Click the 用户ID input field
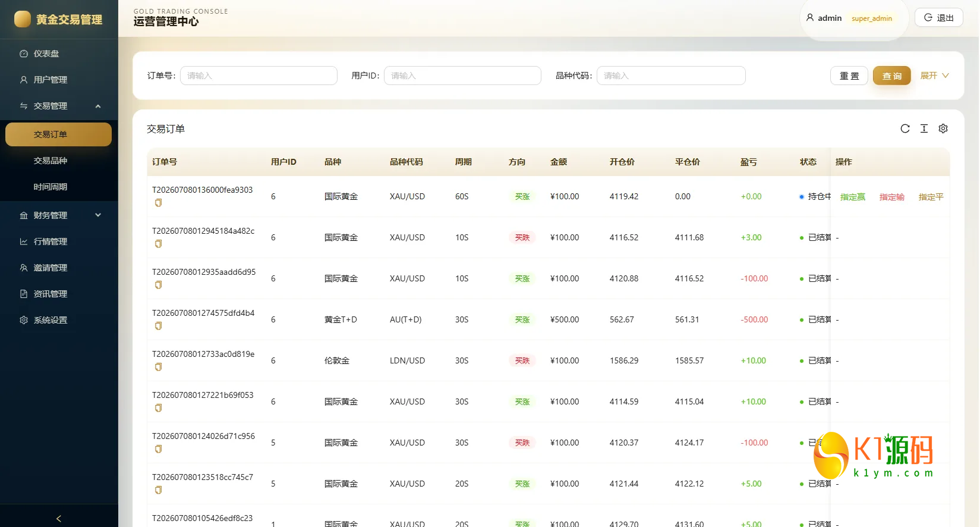 point(462,76)
